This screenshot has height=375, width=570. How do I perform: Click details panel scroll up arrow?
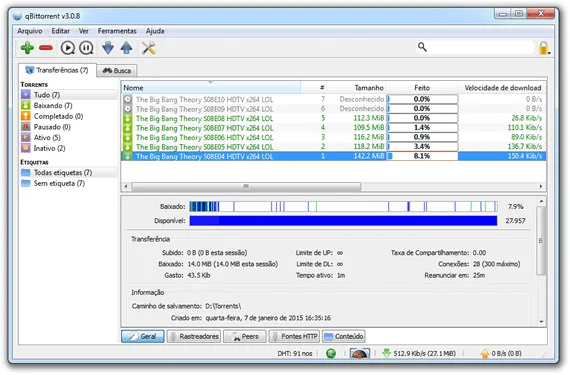541,201
